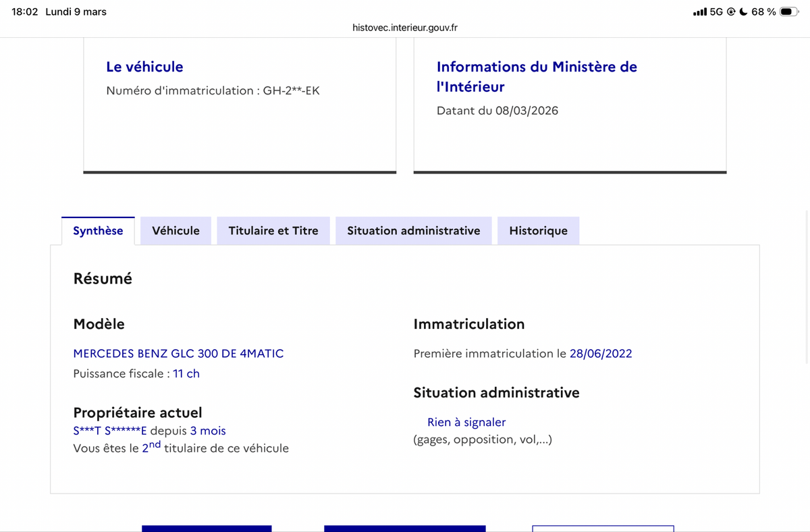Open the Synthèse tab
The height and width of the screenshot is (532, 810).
[98, 231]
